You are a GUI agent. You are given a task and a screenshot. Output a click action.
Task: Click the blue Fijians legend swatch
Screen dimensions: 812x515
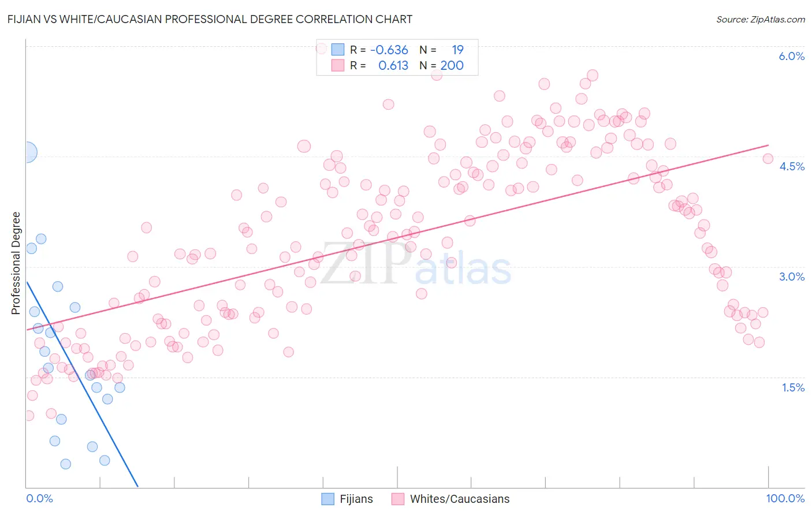pos(328,499)
